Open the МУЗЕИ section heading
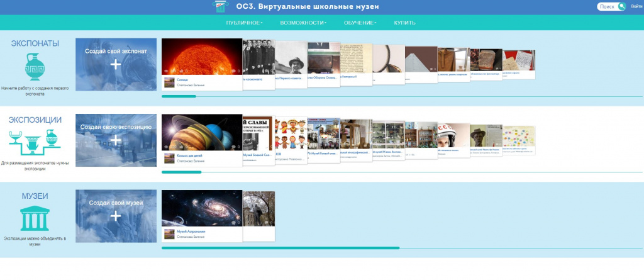This screenshot has height=280, width=644. (x=35, y=196)
